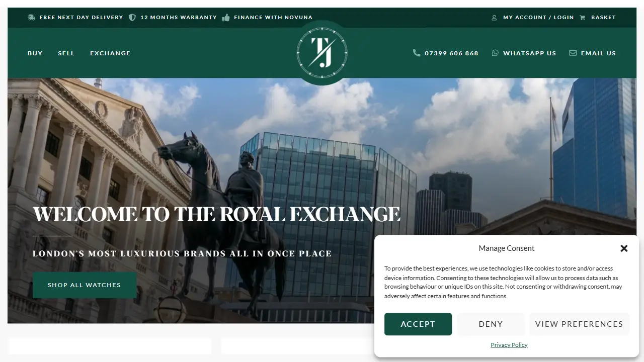
Task: Open the Exchange menu
Action: click(110, 53)
